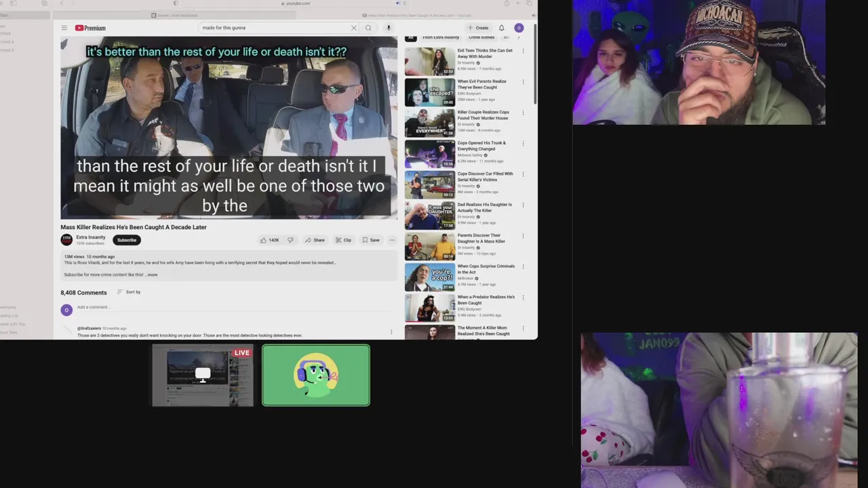868x488 pixels.
Task: Click the Create button
Action: [x=478, y=28]
